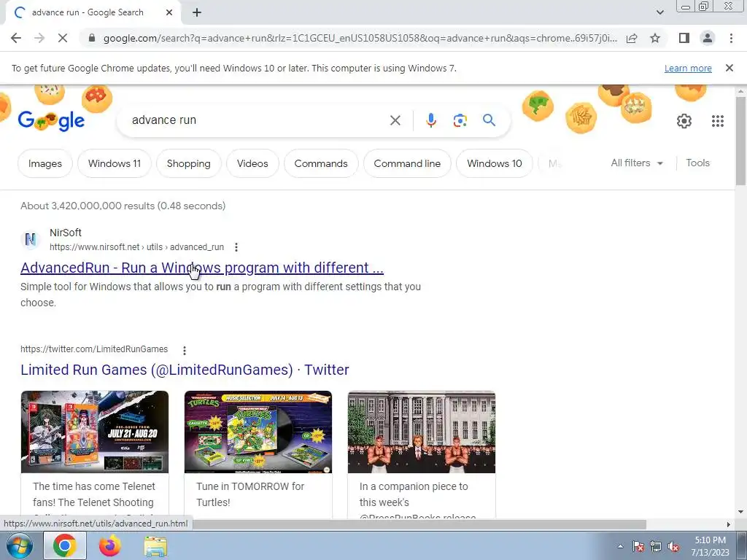747x560 pixels.
Task: Open Google quick settings gear
Action: click(684, 121)
